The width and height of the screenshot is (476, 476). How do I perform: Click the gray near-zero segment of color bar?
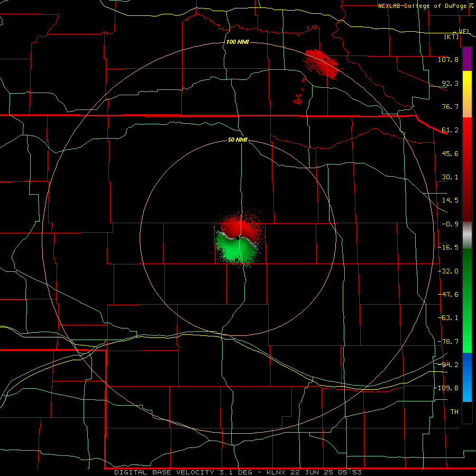[467, 235]
